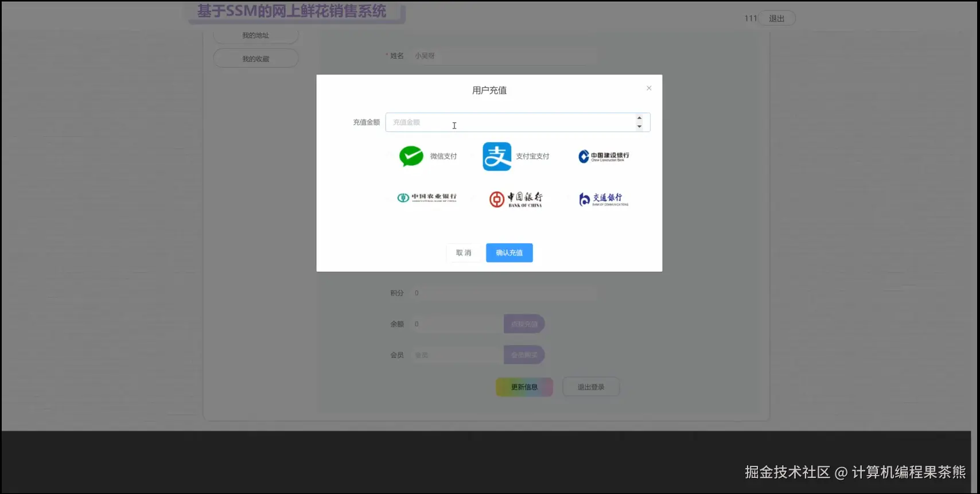This screenshot has height=494, width=980.
Task: Click the 基于SSM的网上鲜花销售系统 site title
Action: (292, 11)
